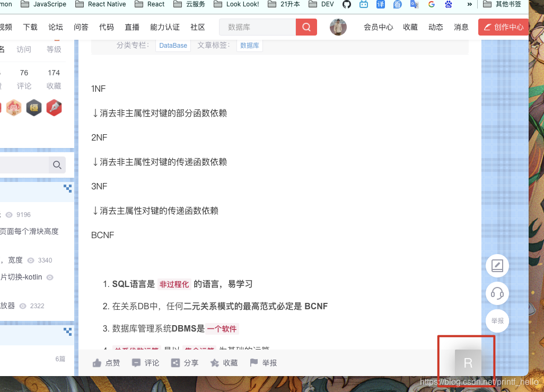Click the highlighted 非过程化 keyword
This screenshot has height=392, width=544.
pyautogui.click(x=174, y=284)
